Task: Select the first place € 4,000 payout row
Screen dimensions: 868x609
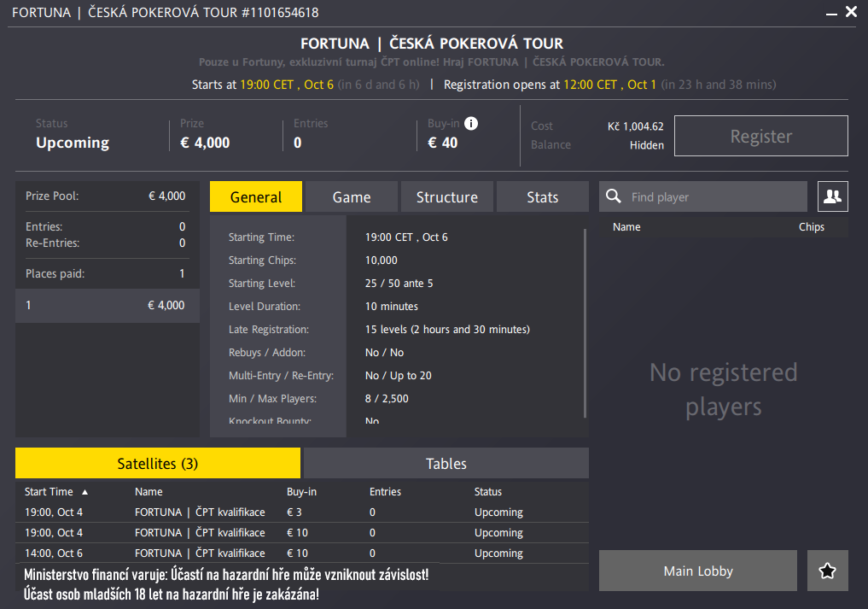Action: [108, 305]
